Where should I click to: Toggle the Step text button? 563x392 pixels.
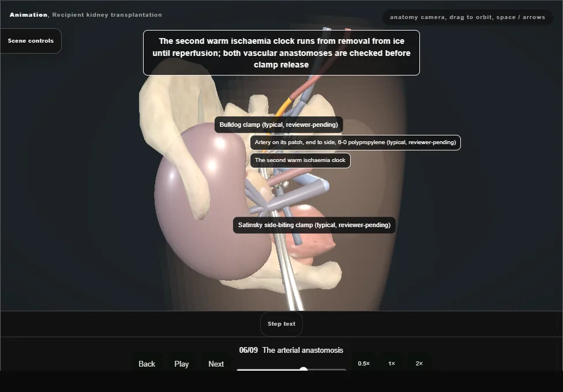(281, 324)
